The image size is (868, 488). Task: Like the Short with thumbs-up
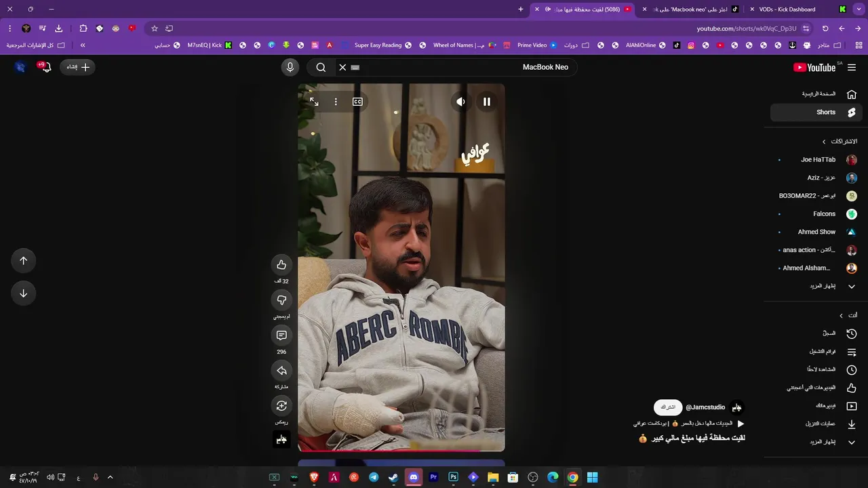[x=281, y=264]
